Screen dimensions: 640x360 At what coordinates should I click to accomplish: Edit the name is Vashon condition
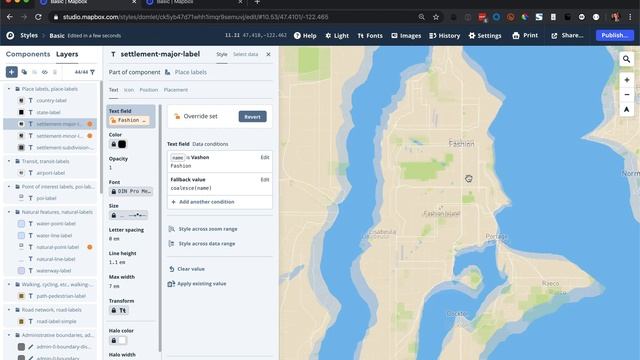coord(265,158)
